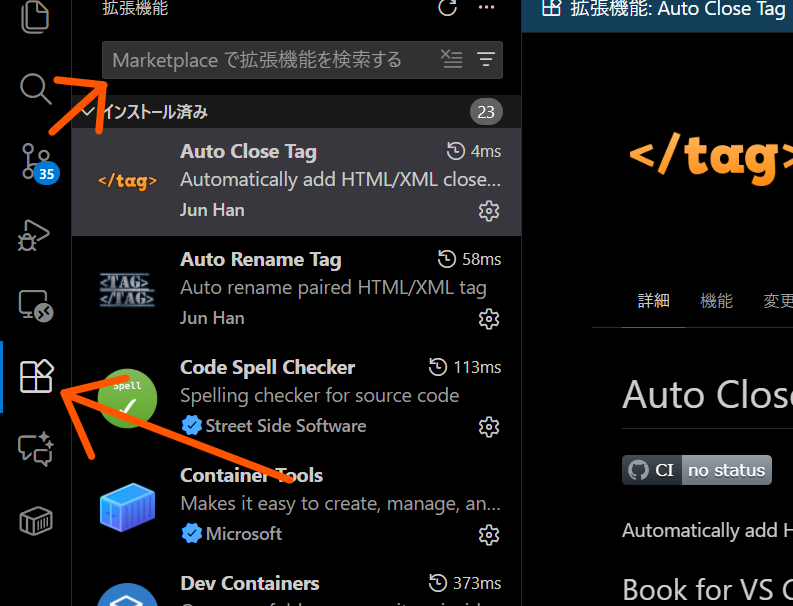
Task: Click Jun Han publisher under Auto Close Tag
Action: 212,210
